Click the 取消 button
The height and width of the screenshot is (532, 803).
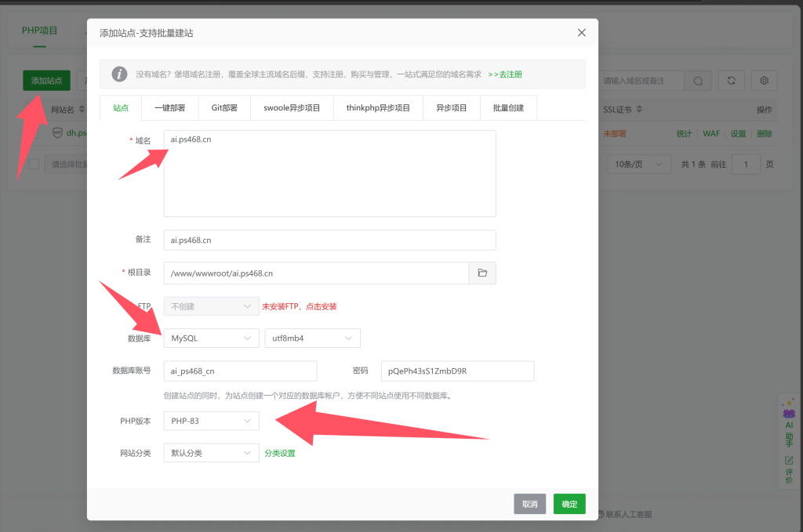point(530,504)
